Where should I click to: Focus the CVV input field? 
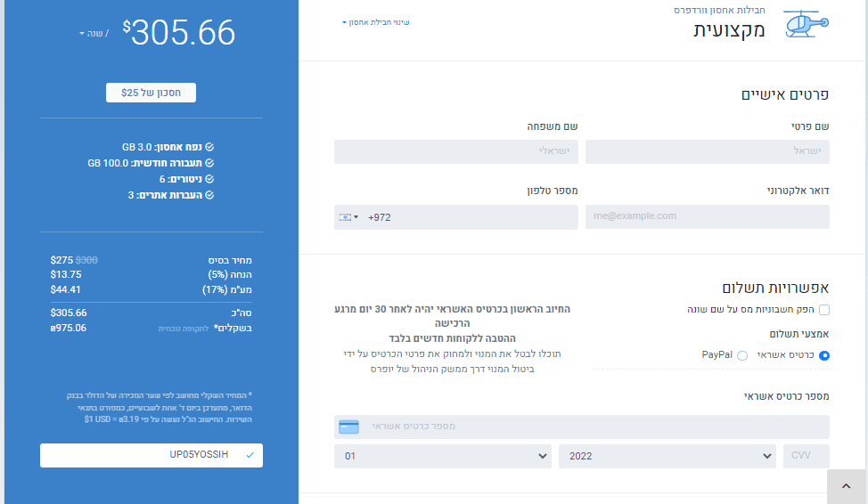807,457
